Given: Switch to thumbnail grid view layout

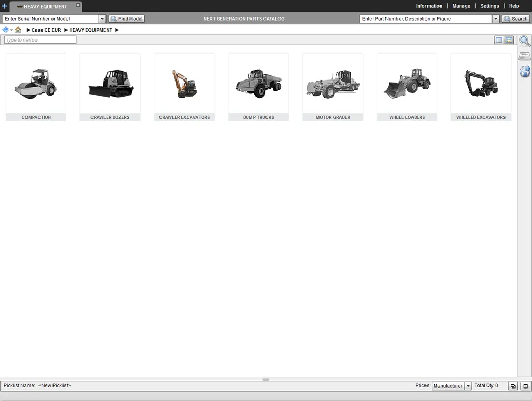Looking at the screenshot, I should pyautogui.click(x=509, y=40).
